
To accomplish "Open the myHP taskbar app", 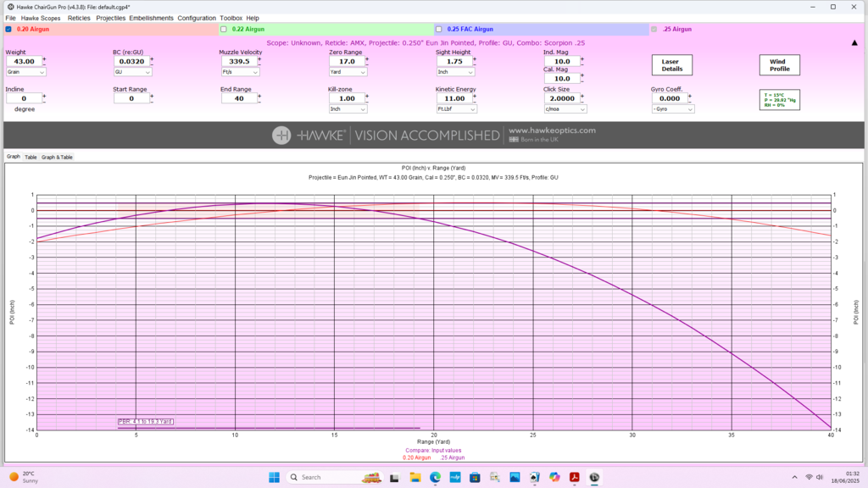I will coord(455,478).
